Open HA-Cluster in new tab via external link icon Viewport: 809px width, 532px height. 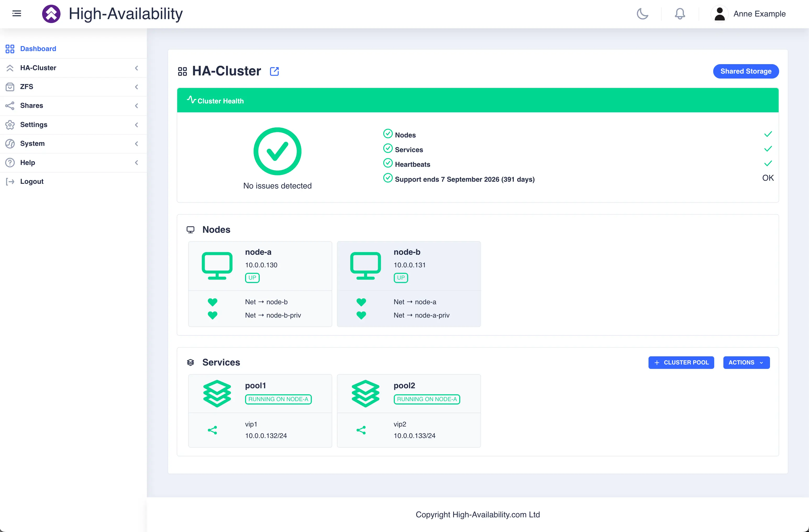click(x=274, y=71)
